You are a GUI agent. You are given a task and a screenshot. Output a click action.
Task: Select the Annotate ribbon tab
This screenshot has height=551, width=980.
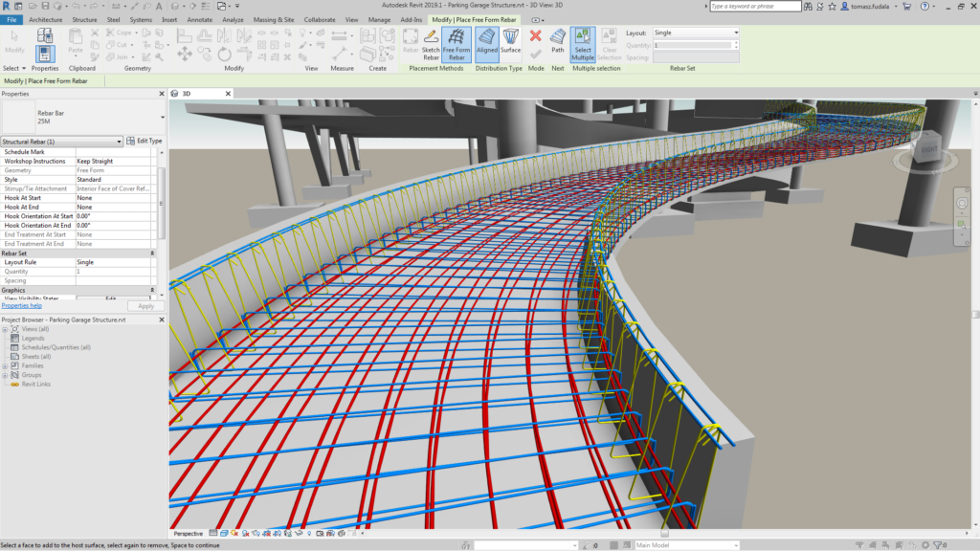(198, 18)
